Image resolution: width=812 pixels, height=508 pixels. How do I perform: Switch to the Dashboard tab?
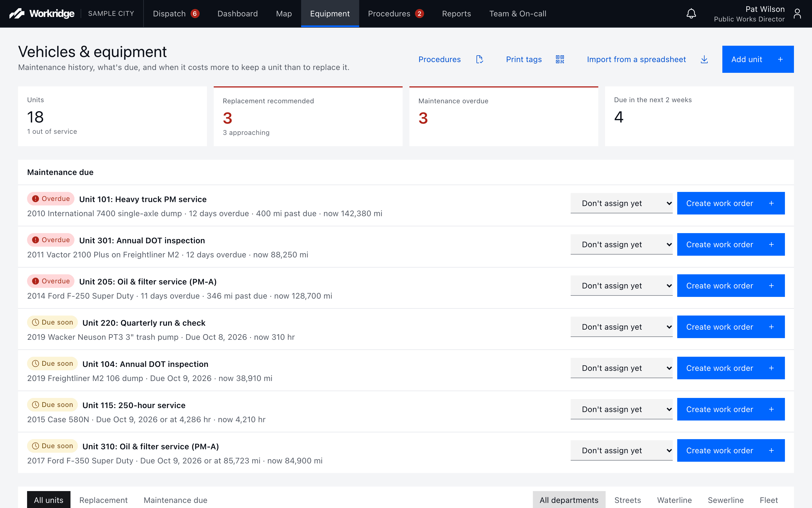click(238, 14)
